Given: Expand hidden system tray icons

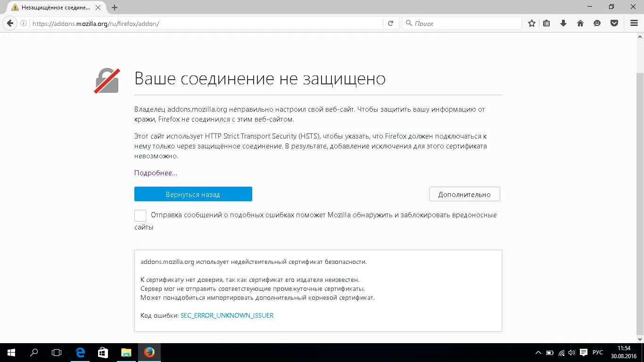Looking at the screenshot, I should [538, 353].
